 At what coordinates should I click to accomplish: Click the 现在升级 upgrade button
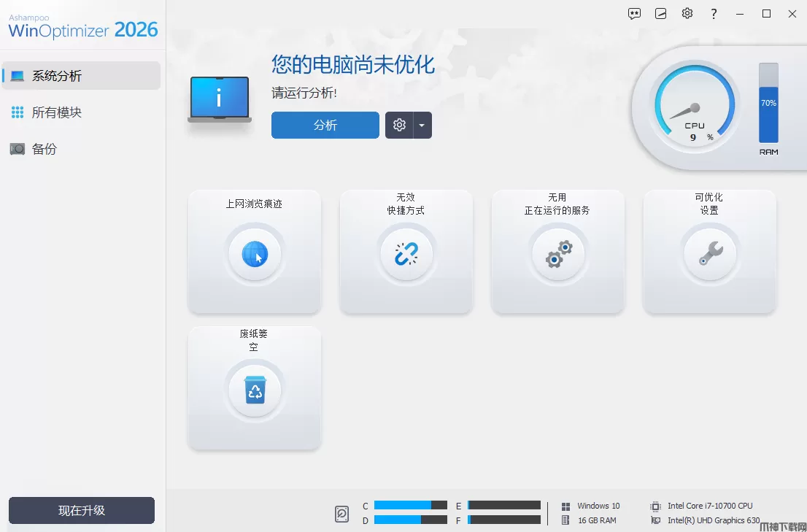coord(81,510)
